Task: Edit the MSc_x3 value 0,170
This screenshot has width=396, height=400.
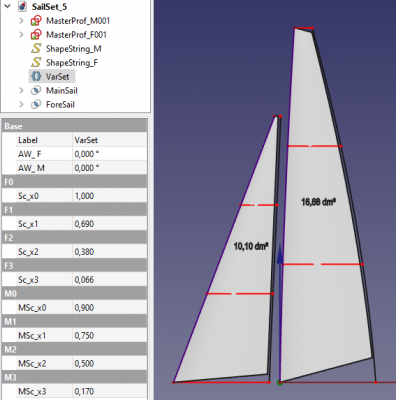Action: click(x=110, y=391)
